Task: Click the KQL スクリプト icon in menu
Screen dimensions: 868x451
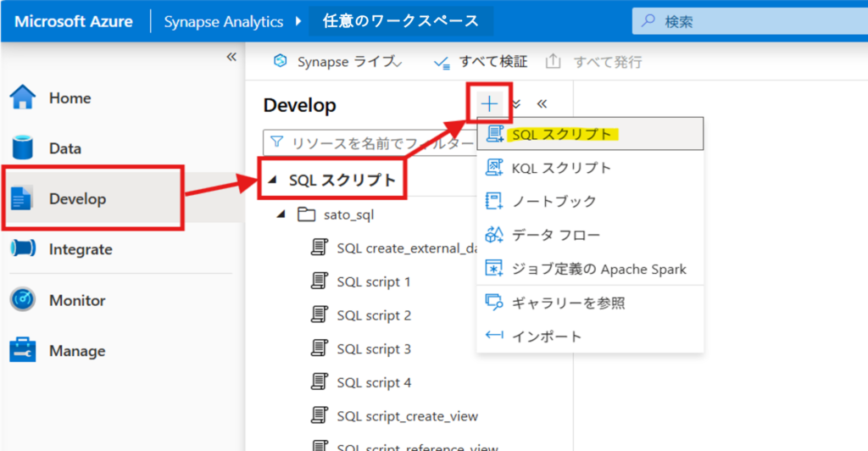Action: pos(493,168)
